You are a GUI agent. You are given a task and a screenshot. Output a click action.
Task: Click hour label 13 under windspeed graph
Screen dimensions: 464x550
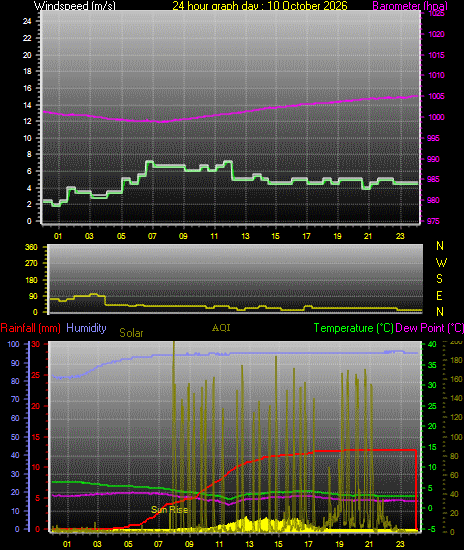245,236
